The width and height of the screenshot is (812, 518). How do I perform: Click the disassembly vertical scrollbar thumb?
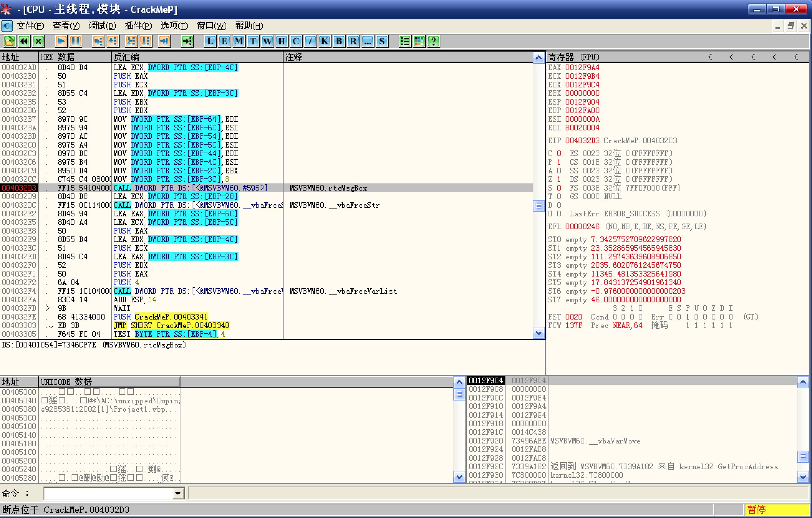(538, 206)
